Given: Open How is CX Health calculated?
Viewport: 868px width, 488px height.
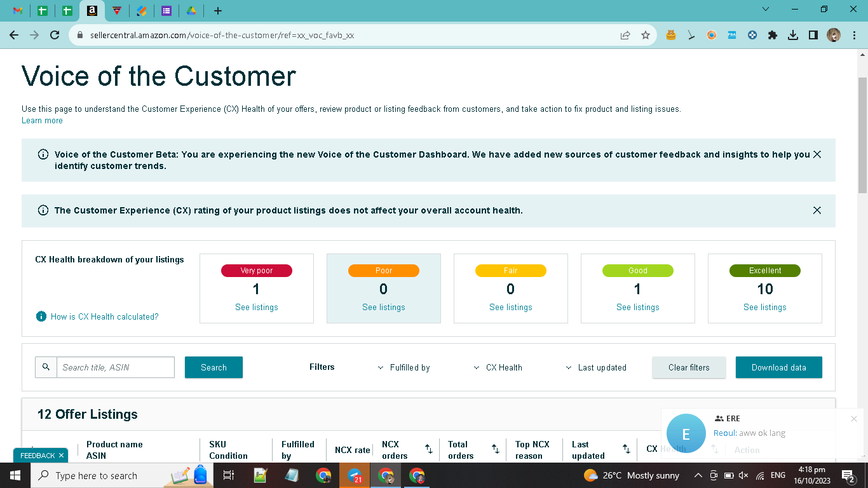Looking at the screenshot, I should click(105, 316).
